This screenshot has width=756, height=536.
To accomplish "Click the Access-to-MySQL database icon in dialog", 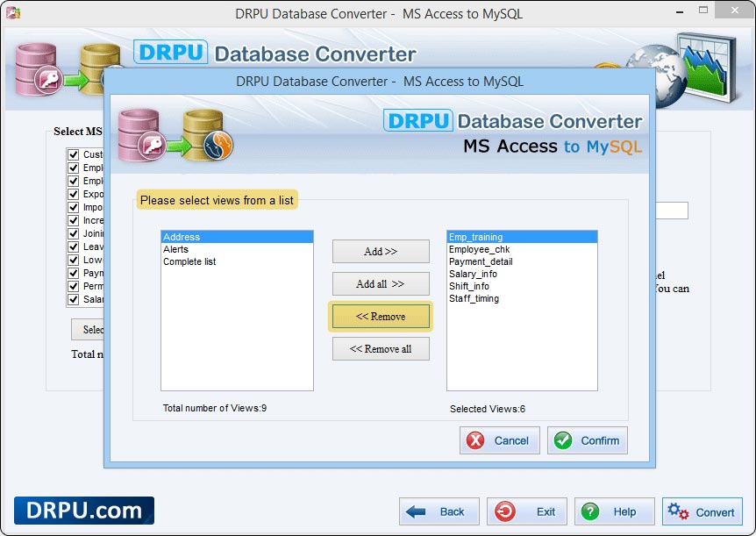I will [x=175, y=135].
